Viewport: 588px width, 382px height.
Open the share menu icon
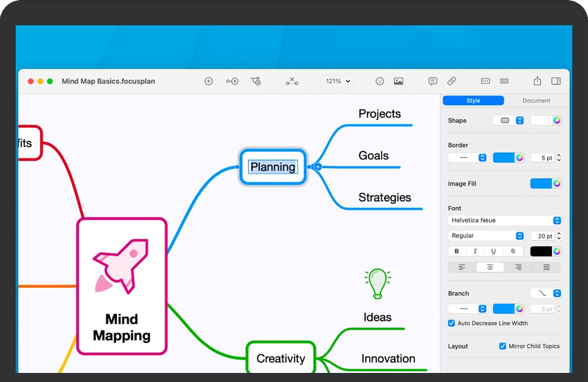[x=537, y=81]
